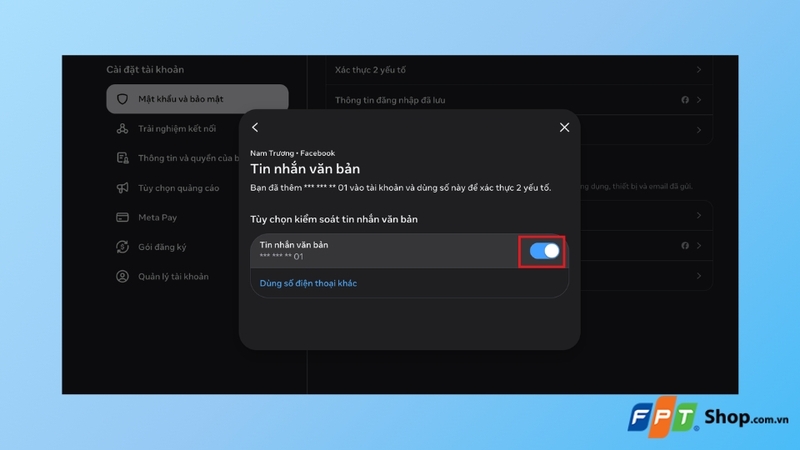Click the card icon beside Meta Pay

pos(122,217)
